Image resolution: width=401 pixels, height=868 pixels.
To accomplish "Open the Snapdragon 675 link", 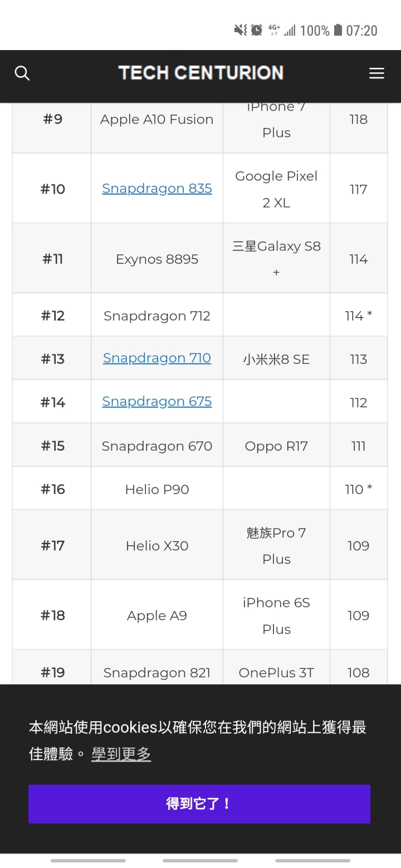I will pos(157,401).
